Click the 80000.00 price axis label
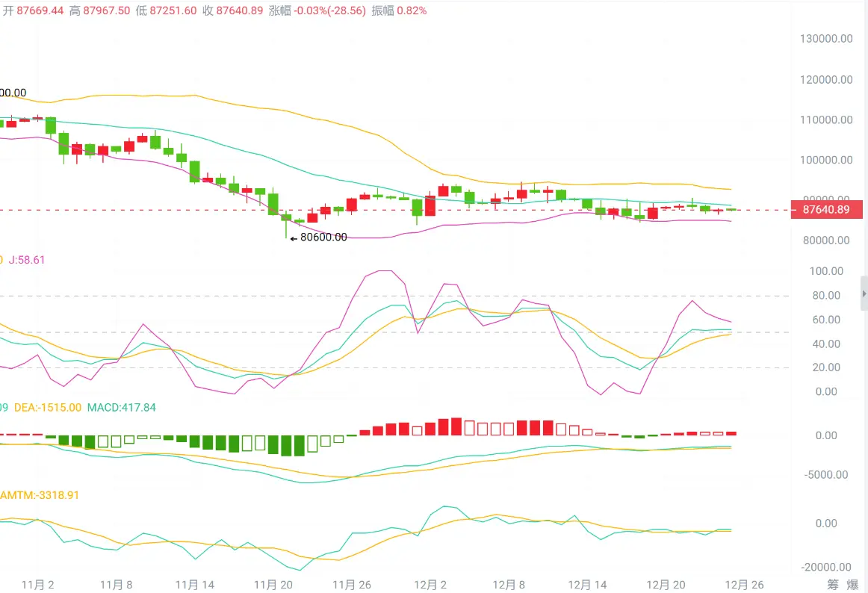 [x=826, y=240]
